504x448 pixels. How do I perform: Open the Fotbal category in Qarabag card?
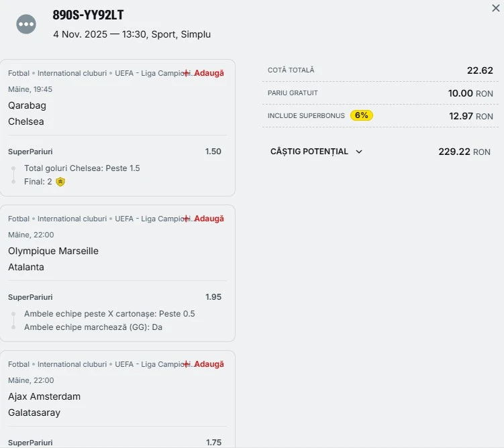(19, 73)
